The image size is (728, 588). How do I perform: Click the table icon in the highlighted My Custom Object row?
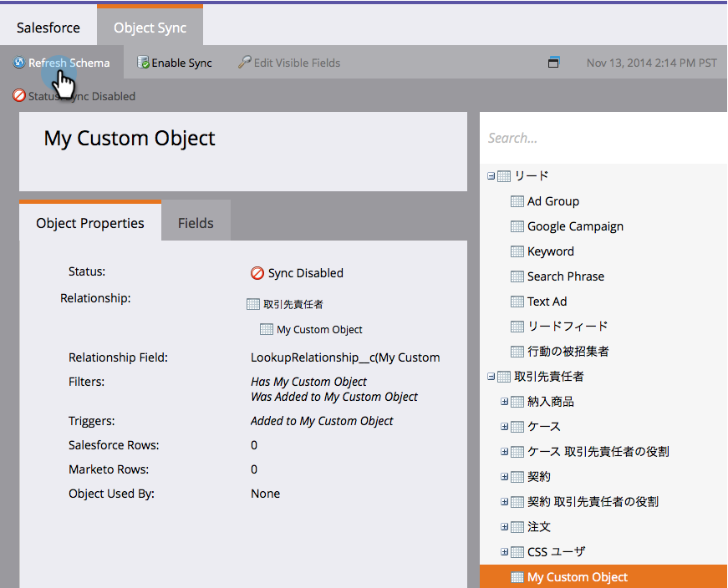(x=517, y=577)
